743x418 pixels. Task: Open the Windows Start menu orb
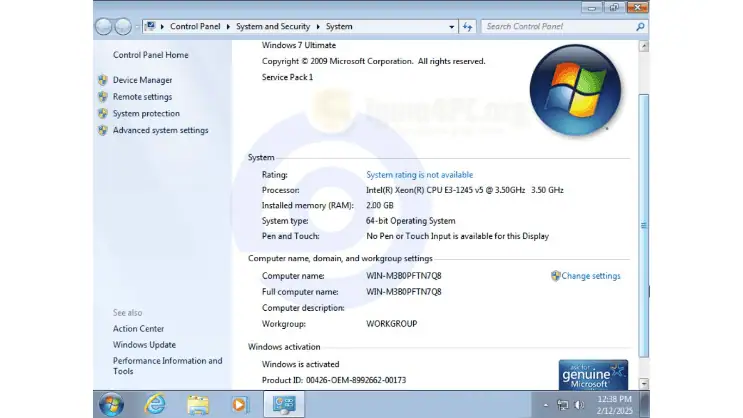[x=111, y=404]
